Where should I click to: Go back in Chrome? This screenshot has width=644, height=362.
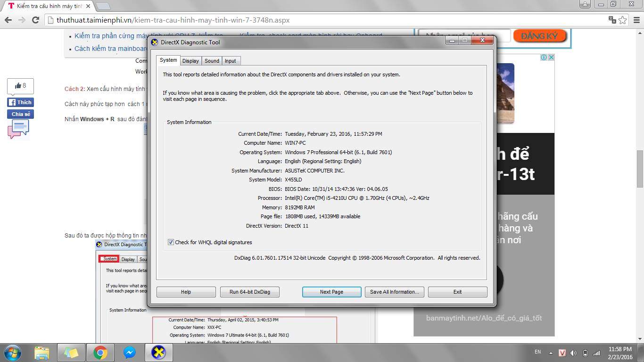coord(8,20)
